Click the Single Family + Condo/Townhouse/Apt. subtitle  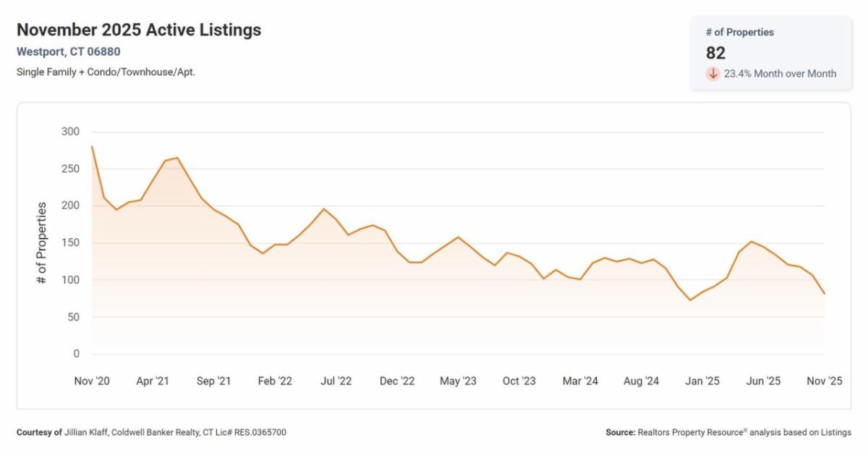[x=106, y=72]
